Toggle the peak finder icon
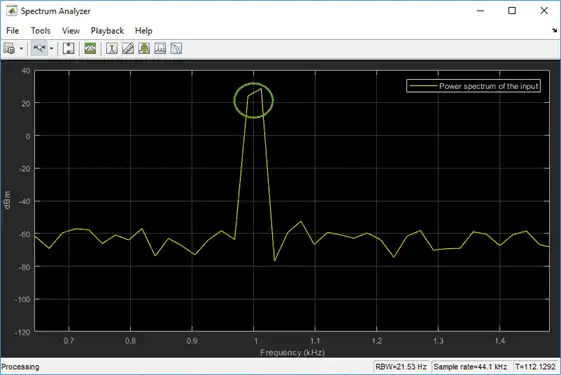The height and width of the screenshot is (375, 561). (144, 48)
